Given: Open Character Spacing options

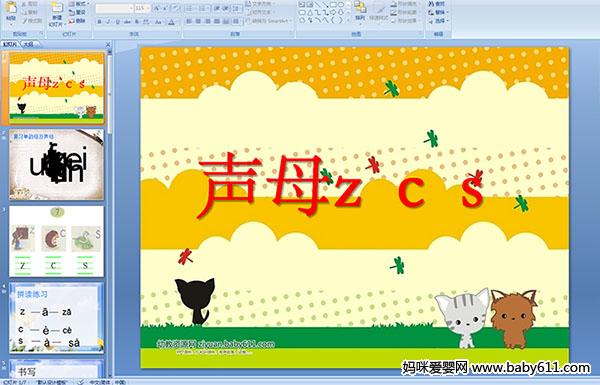Looking at the screenshot, I should (x=146, y=22).
